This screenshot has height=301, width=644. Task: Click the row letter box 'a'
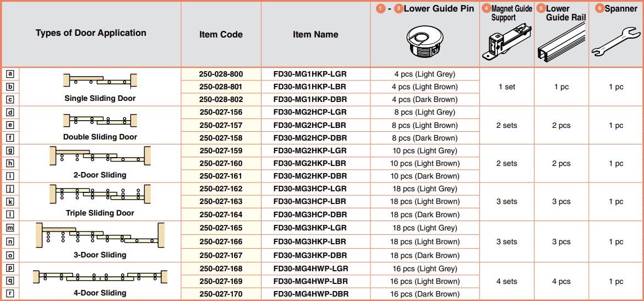coord(10,74)
